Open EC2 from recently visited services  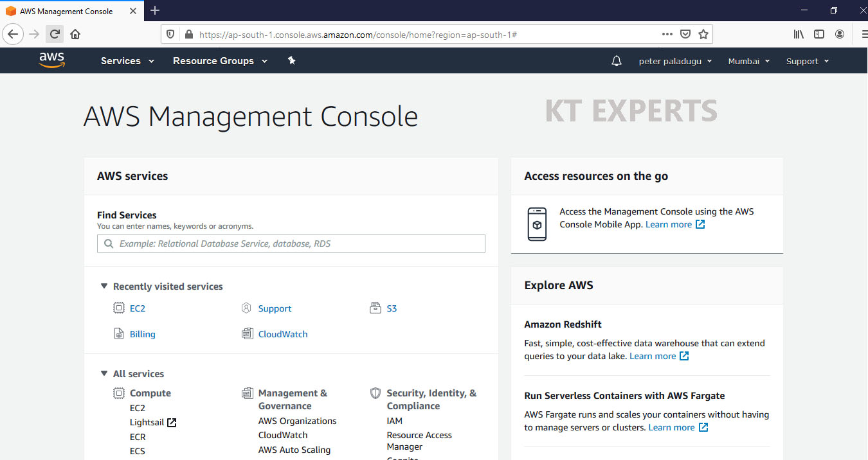pyautogui.click(x=138, y=308)
